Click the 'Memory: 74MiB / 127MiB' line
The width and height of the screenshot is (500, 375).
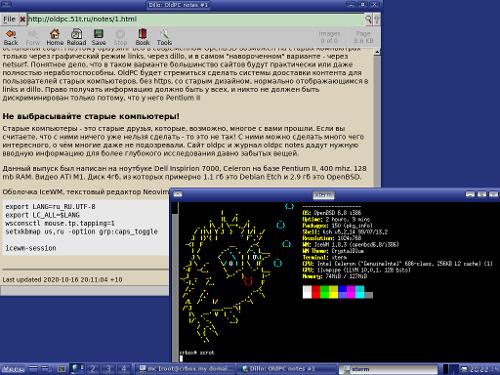point(334,276)
